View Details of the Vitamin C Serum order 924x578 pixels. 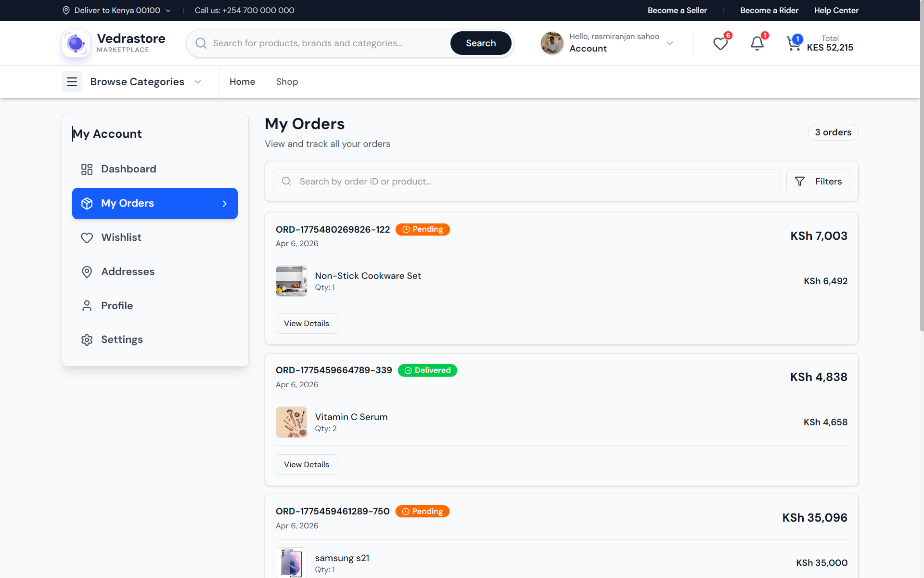pyautogui.click(x=307, y=465)
